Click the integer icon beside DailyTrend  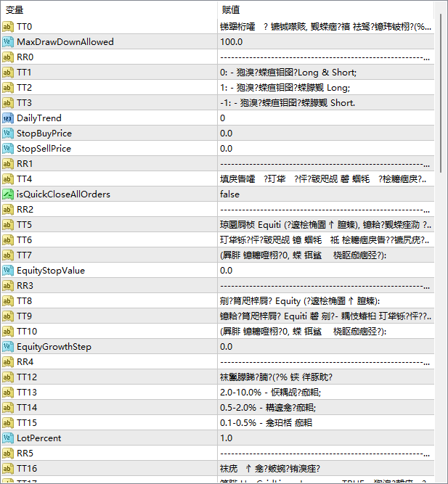(8, 118)
